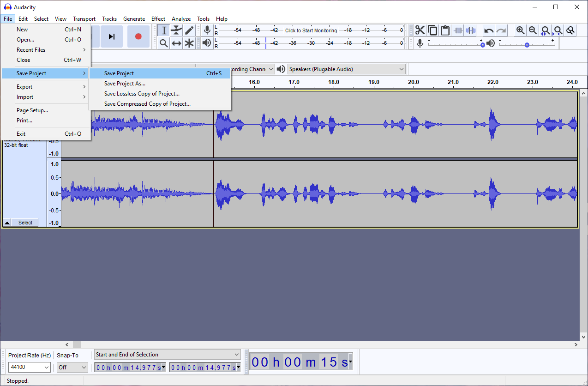Open the Snap-To Off dropdown
Viewport: 588px width, 386px height.
click(x=72, y=368)
